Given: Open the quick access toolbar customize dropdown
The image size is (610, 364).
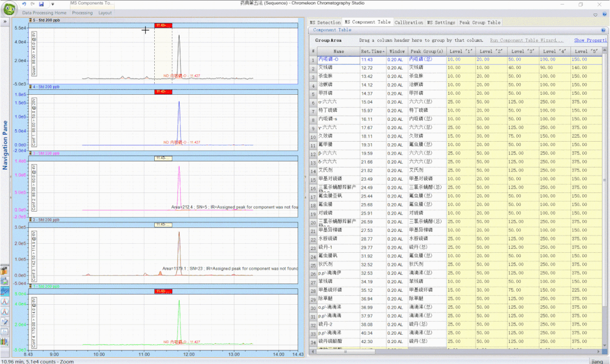Looking at the screenshot, I should coord(52,5).
